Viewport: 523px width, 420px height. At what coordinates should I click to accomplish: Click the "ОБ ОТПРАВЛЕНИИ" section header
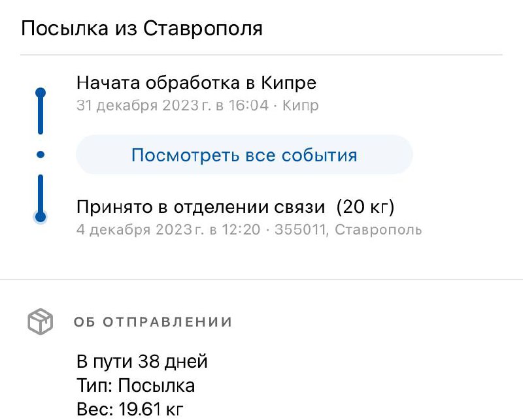pyautogui.click(x=153, y=322)
